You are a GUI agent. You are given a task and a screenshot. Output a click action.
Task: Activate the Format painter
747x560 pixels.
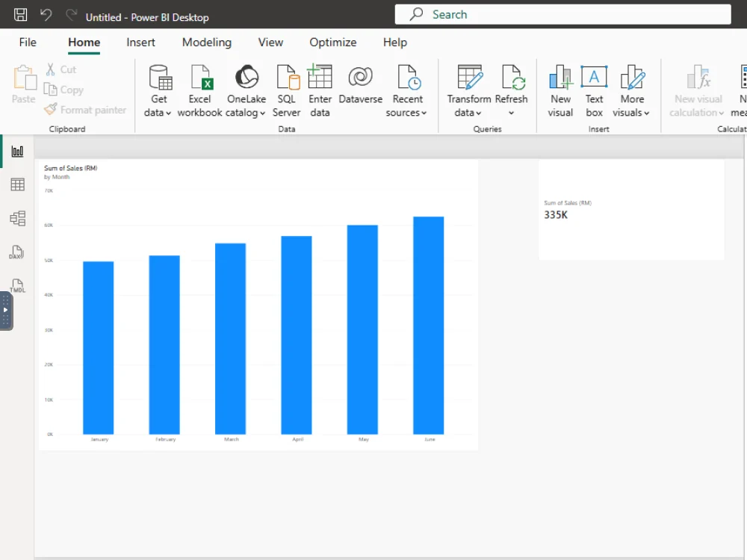[85, 110]
